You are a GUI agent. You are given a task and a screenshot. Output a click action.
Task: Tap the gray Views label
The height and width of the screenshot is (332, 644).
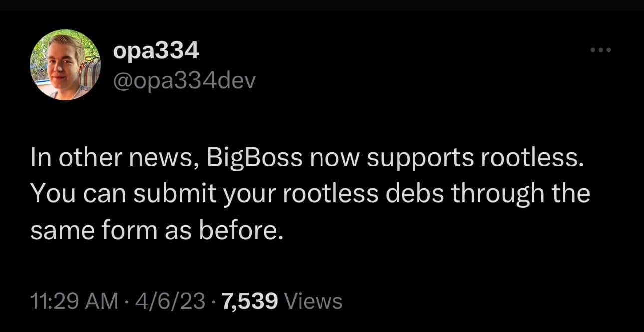313,301
